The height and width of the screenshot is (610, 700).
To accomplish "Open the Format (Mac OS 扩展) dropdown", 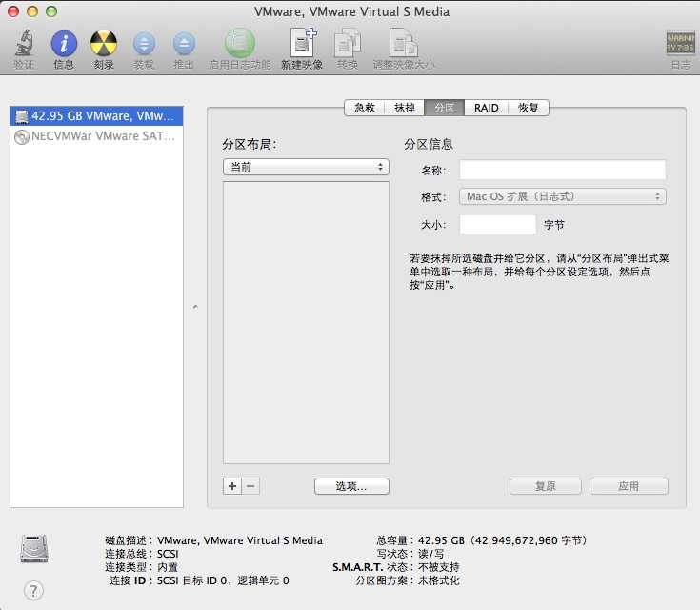I will (563, 196).
